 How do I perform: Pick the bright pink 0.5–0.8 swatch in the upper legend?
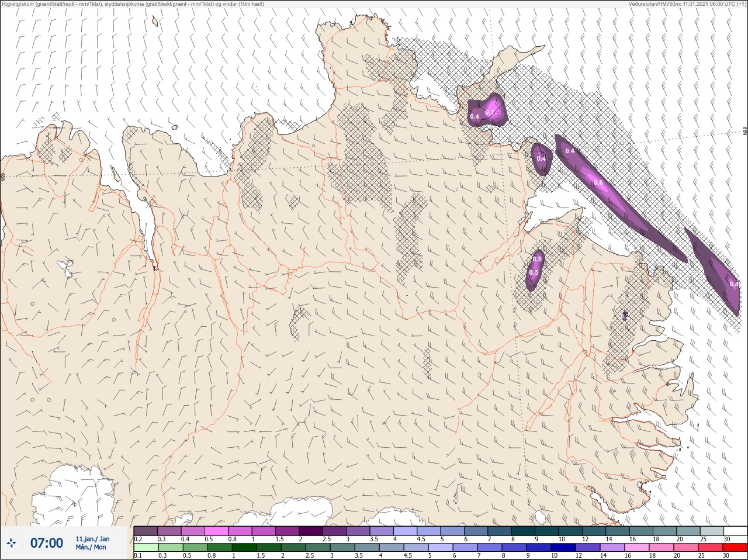pos(217,531)
